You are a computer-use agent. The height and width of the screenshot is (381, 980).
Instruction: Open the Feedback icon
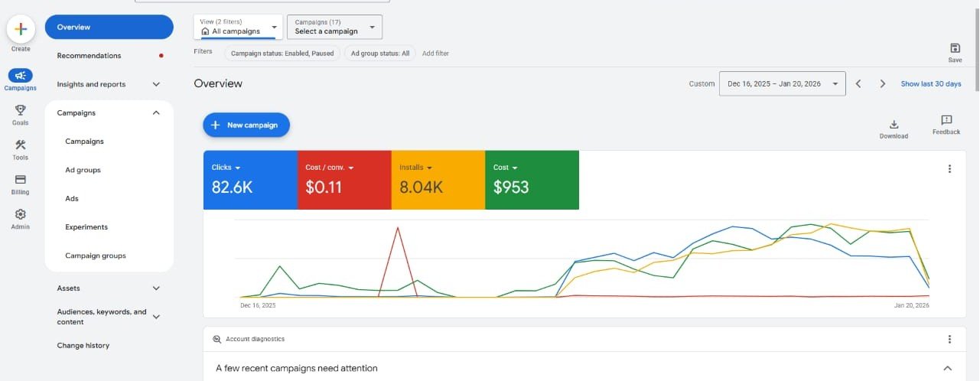coord(946,121)
